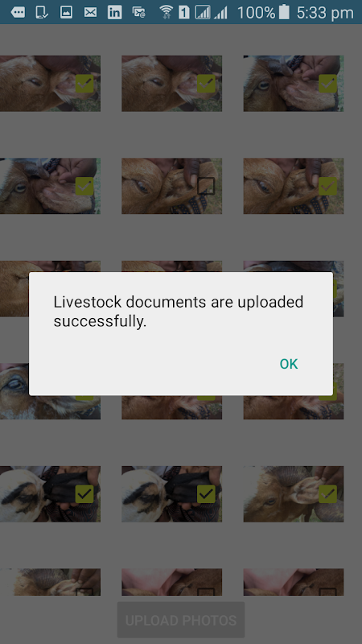
Task: Open the second-row right goat photo thumbnail
Action: (294, 186)
